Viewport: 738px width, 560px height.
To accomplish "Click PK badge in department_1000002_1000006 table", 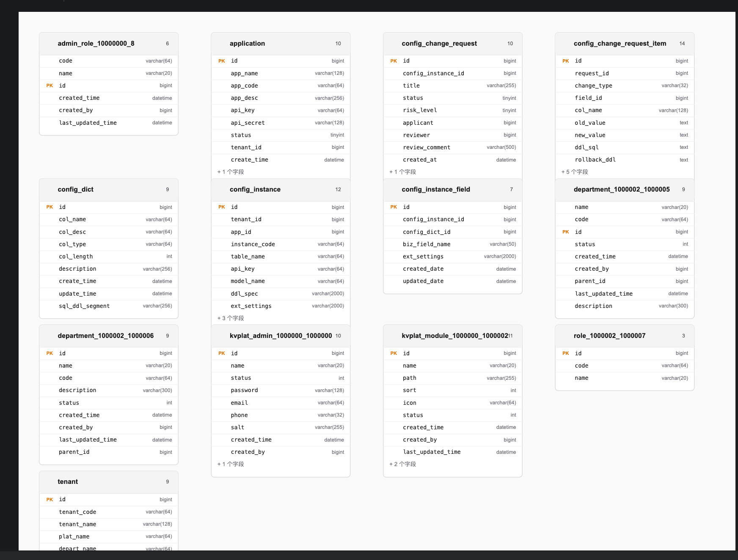I will coord(50,353).
